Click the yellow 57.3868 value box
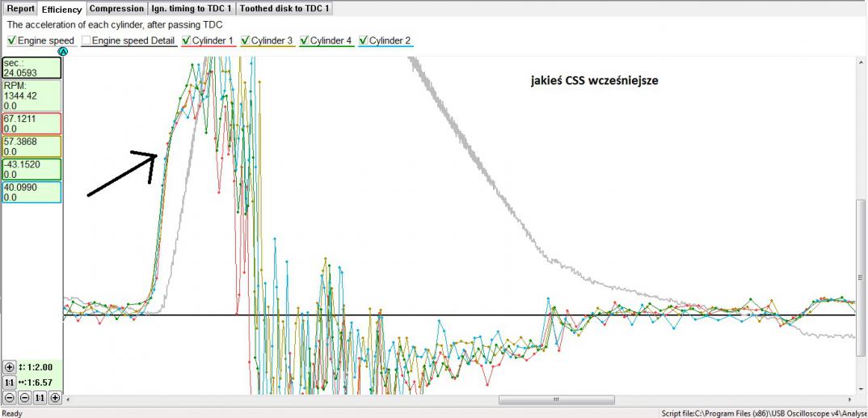The image size is (868, 418). coord(32,146)
